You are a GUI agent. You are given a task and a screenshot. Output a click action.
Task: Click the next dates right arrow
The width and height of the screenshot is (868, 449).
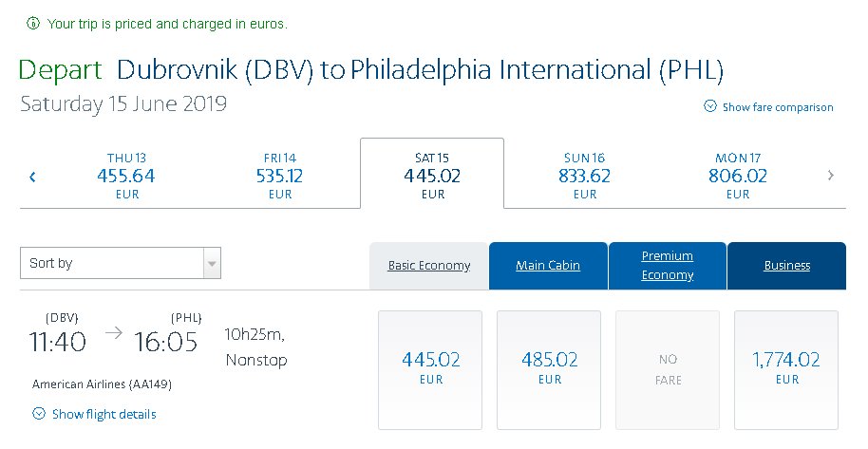click(830, 176)
